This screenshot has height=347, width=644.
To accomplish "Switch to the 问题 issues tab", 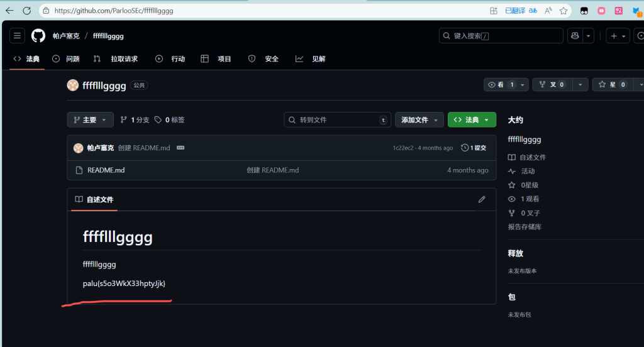I will click(66, 58).
